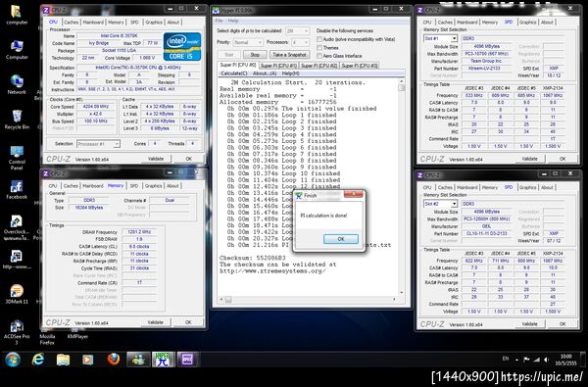Open the Control Panel desktop shortcut
Screen dimensions: 588x387
17,158
